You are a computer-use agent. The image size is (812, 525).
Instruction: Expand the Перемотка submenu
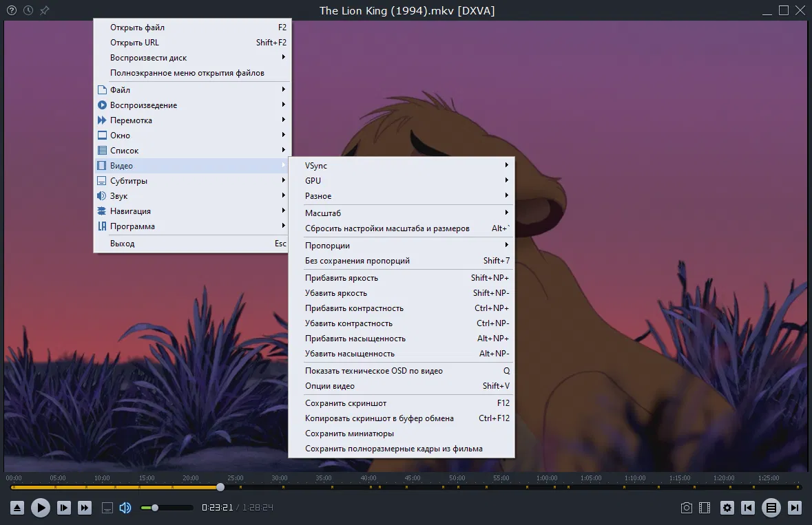pyautogui.click(x=192, y=120)
